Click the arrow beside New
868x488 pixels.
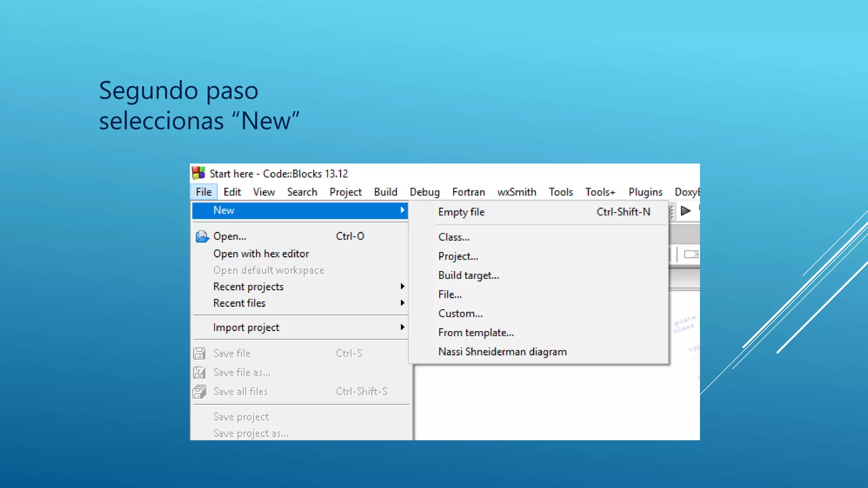pyautogui.click(x=402, y=210)
